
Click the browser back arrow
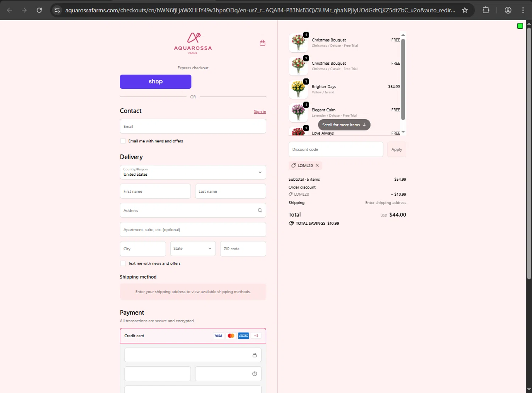pyautogui.click(x=10, y=10)
